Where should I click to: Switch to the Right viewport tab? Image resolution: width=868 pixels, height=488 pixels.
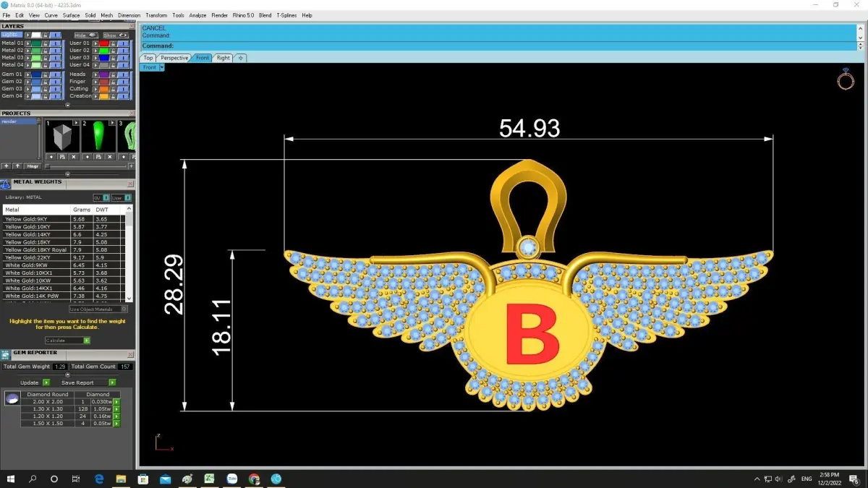[223, 58]
